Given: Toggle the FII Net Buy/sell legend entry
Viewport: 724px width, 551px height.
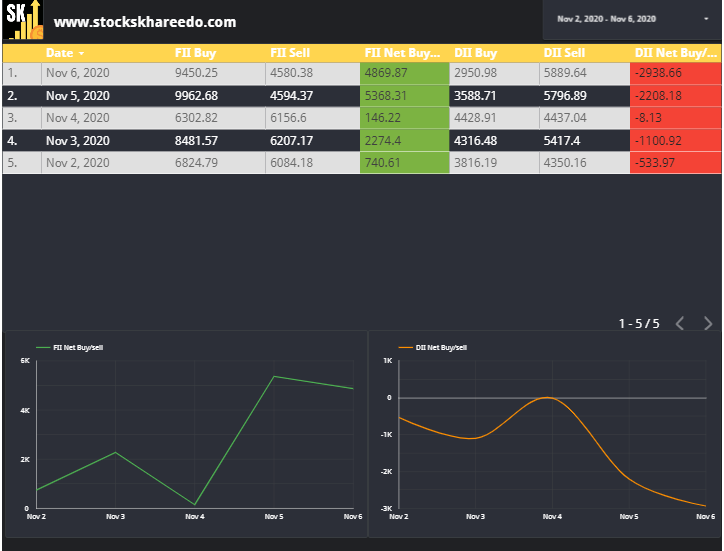Looking at the screenshot, I should [70, 347].
